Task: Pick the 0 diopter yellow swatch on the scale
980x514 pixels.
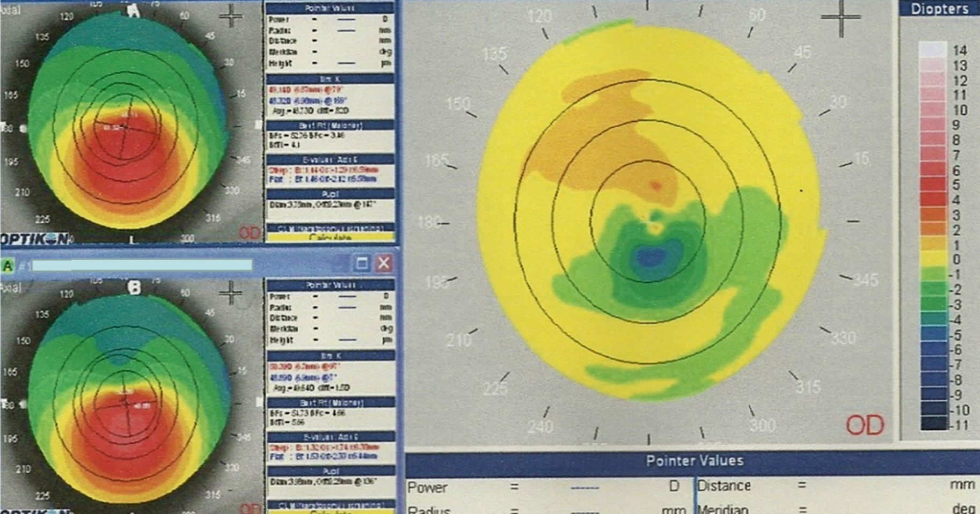Action: point(933,260)
